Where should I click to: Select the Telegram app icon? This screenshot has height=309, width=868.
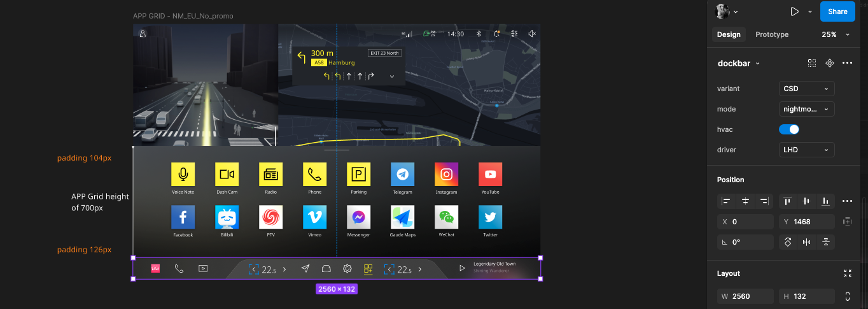pyautogui.click(x=402, y=174)
